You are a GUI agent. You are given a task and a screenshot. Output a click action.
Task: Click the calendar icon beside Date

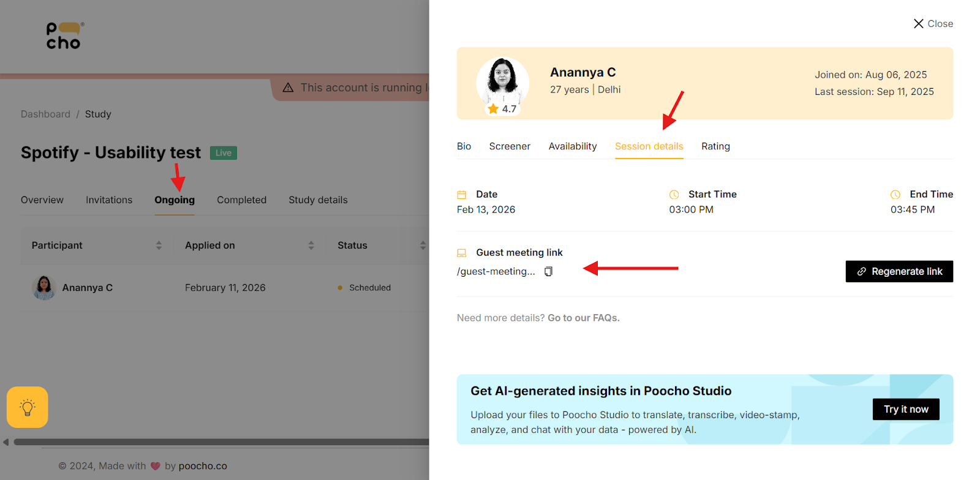pos(462,195)
